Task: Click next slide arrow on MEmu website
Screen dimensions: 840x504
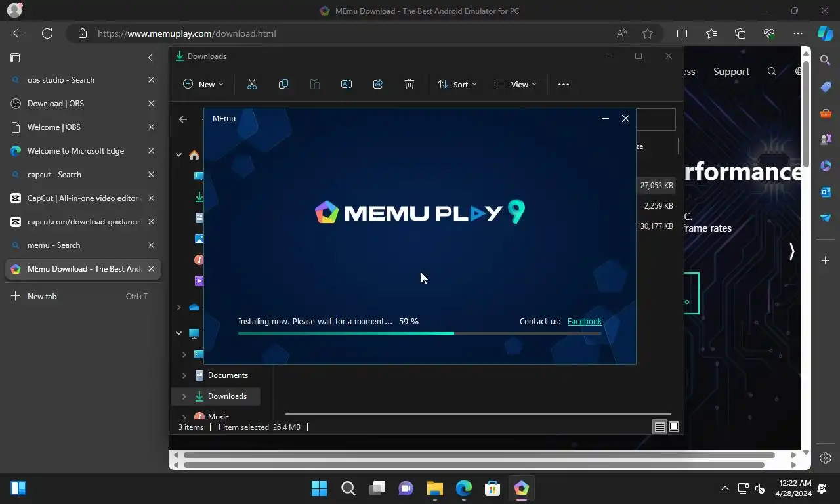Action: point(791,251)
